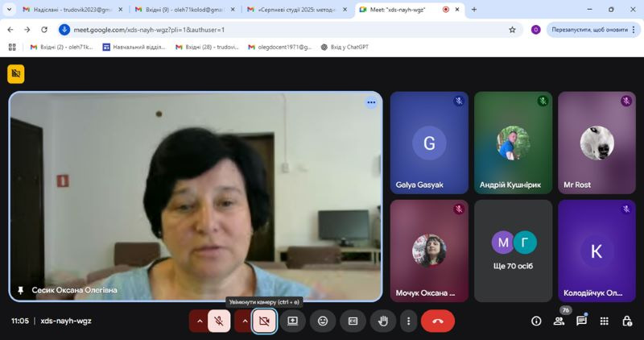Click muted mic icon on Колодійчук tile
The width and height of the screenshot is (644, 340).
[626, 209]
